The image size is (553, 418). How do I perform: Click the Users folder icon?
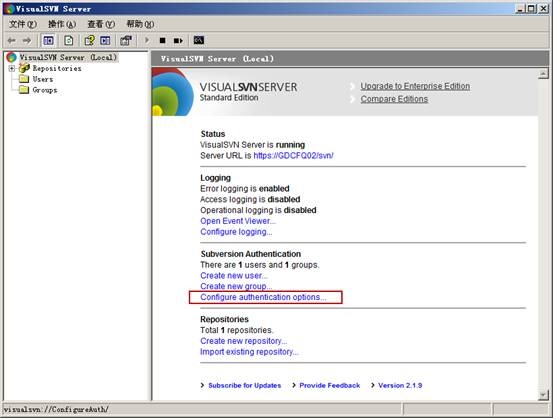click(x=24, y=79)
